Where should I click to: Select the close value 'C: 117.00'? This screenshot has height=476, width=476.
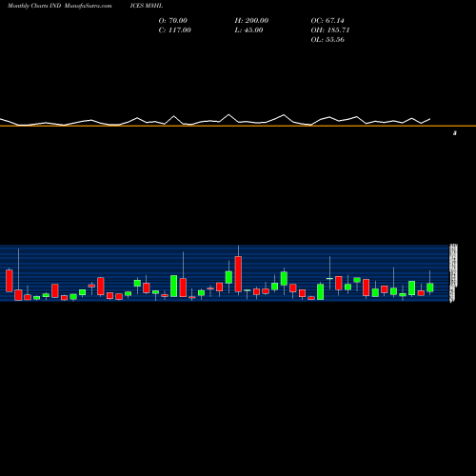click(175, 30)
